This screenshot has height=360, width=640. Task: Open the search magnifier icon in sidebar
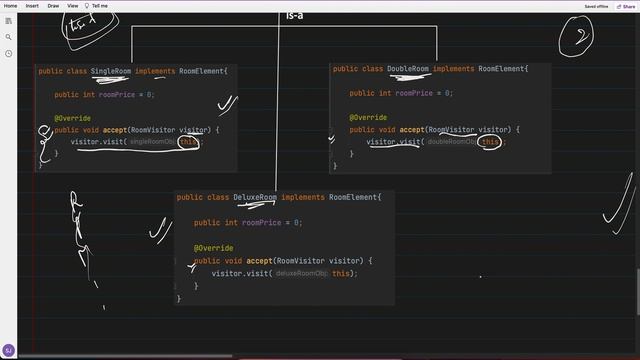click(x=9, y=37)
